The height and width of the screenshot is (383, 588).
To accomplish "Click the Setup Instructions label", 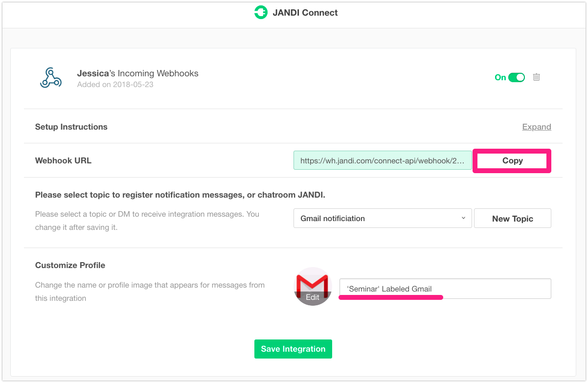I will 71,127.
